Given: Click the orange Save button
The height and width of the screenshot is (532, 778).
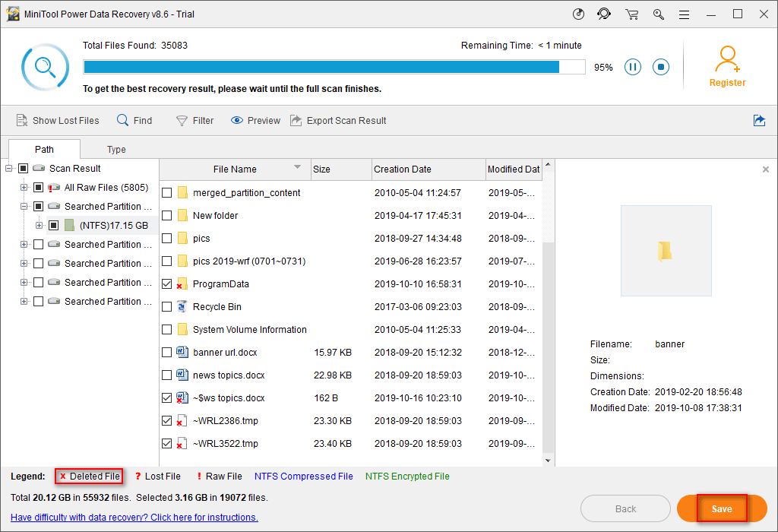Looking at the screenshot, I should 722,508.
